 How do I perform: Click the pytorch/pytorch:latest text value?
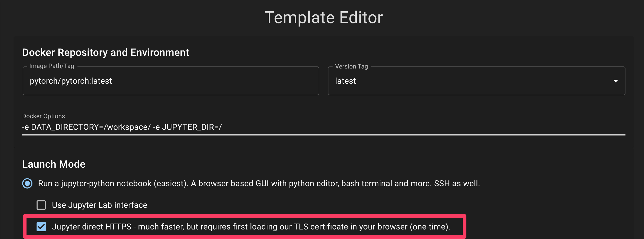click(71, 81)
